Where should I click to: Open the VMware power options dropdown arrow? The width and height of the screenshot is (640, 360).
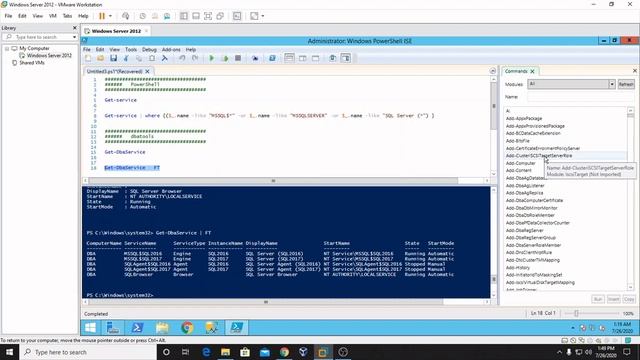(x=110, y=16)
